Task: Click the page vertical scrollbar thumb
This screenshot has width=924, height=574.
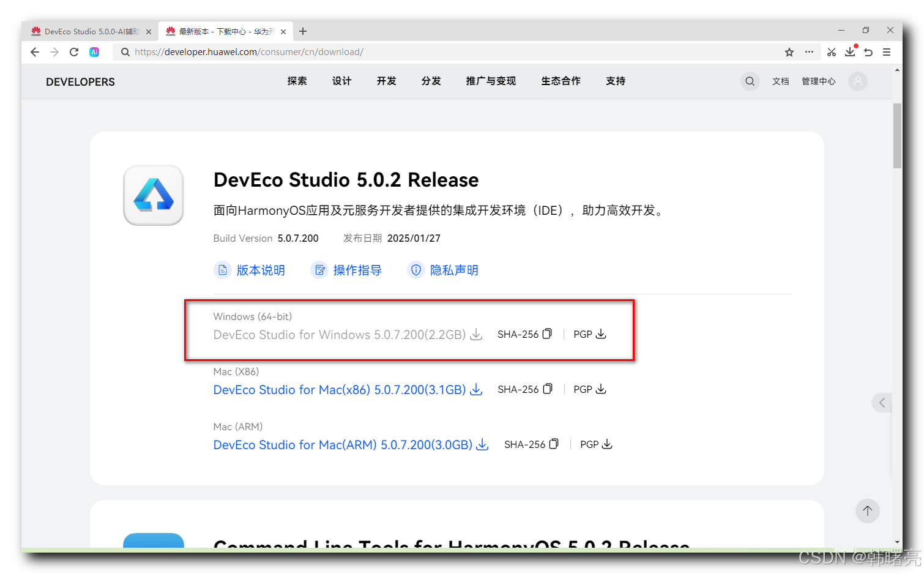Action: [897, 135]
